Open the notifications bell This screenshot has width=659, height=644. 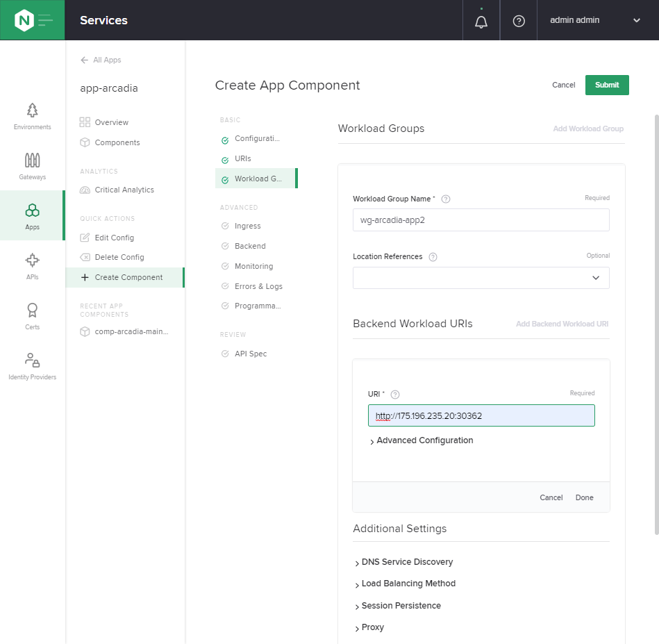(x=481, y=22)
